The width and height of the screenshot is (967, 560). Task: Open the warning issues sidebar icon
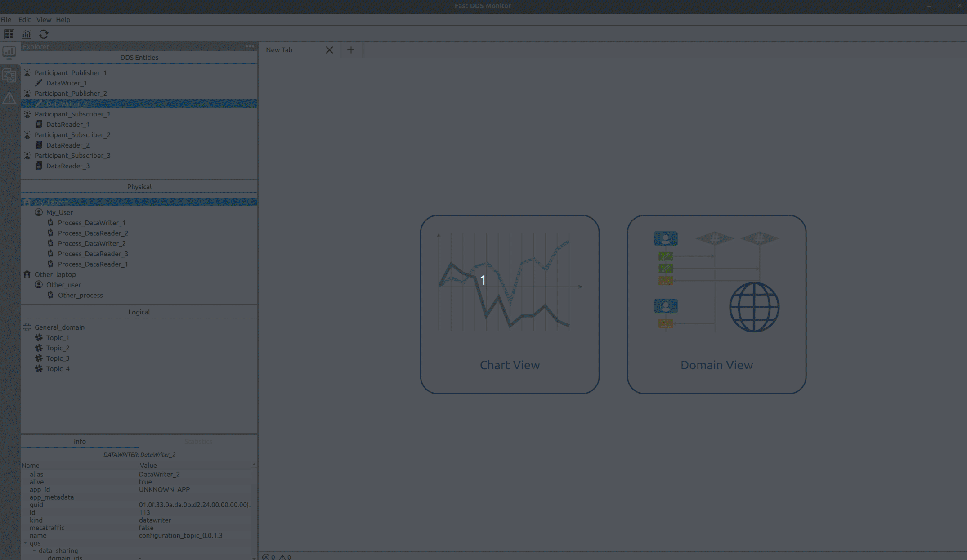(9, 98)
